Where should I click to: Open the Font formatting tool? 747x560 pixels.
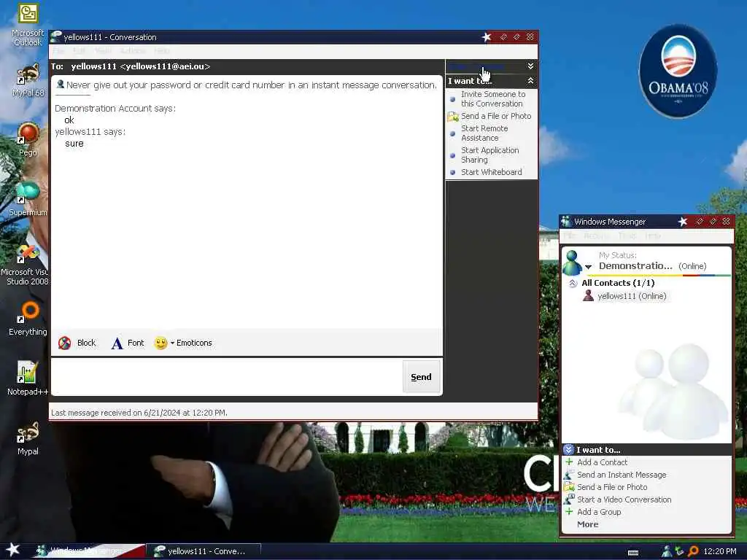pos(127,343)
